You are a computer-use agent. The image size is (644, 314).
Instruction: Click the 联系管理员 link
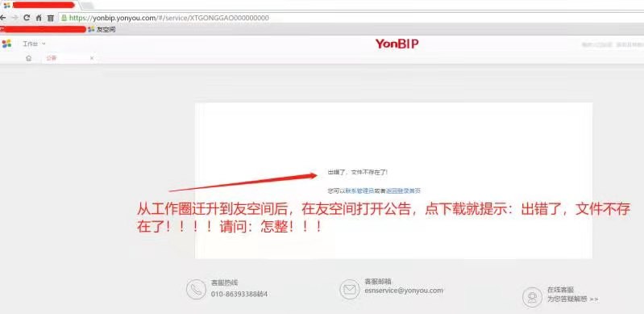pos(359,191)
